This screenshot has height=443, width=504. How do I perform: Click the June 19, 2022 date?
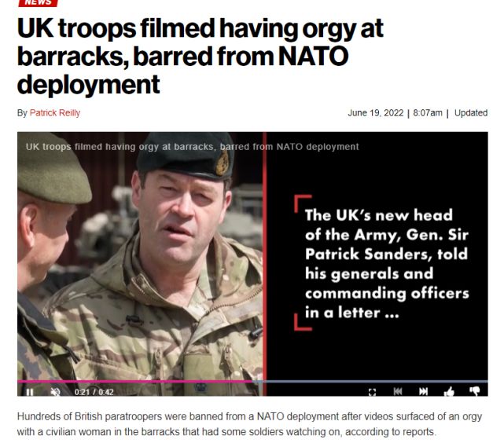click(375, 113)
